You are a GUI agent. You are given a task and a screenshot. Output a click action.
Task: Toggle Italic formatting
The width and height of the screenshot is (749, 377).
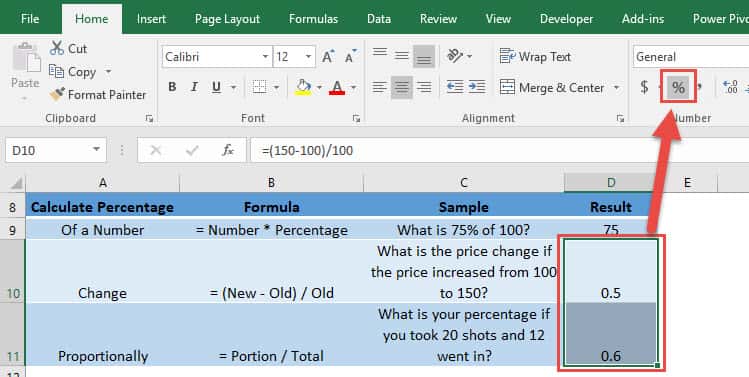[x=194, y=87]
